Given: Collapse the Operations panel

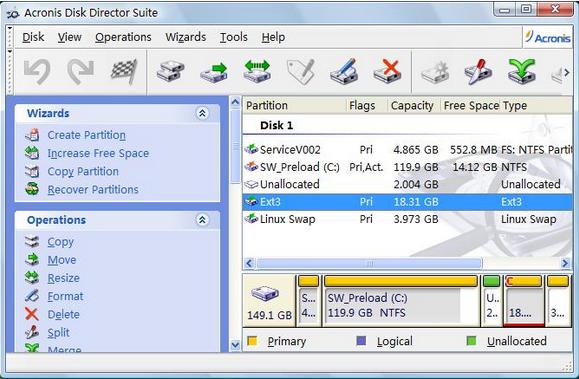Looking at the screenshot, I should pos(202,220).
